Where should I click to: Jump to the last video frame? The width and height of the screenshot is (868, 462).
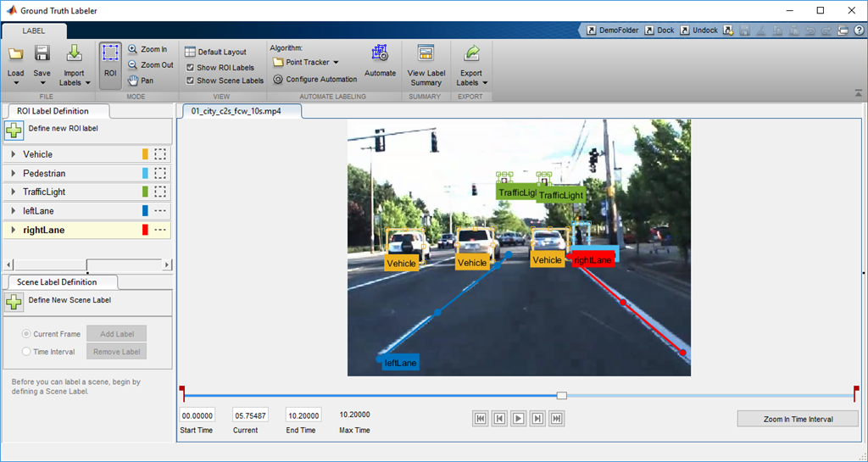coord(557,419)
